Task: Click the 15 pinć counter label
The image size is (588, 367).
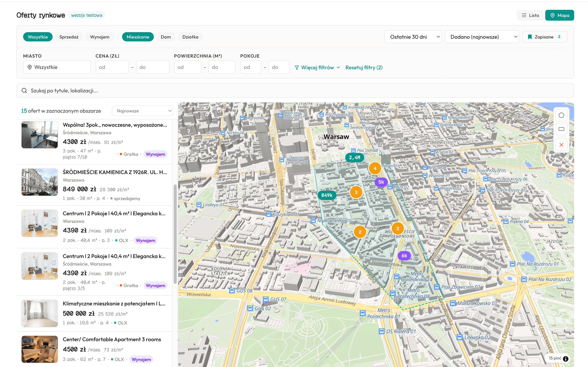Action: coord(555,358)
